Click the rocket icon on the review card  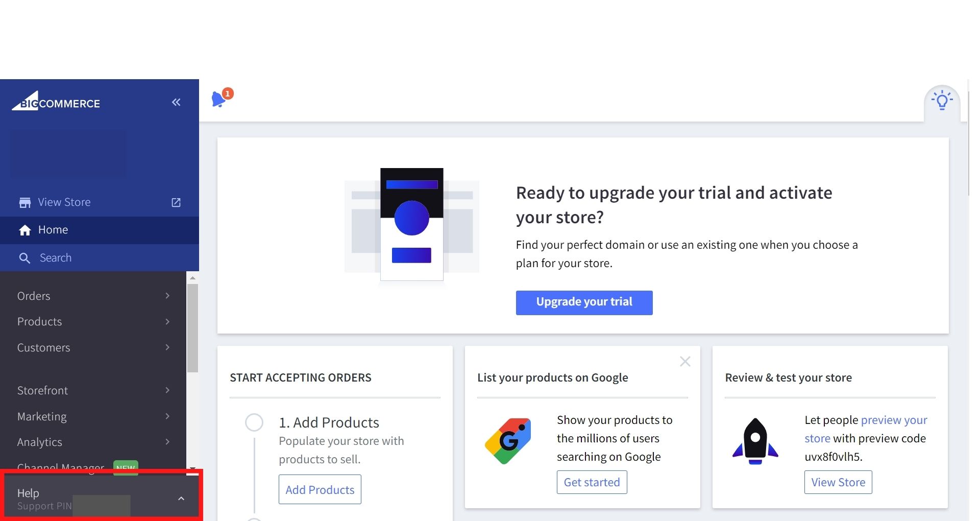[x=755, y=441]
